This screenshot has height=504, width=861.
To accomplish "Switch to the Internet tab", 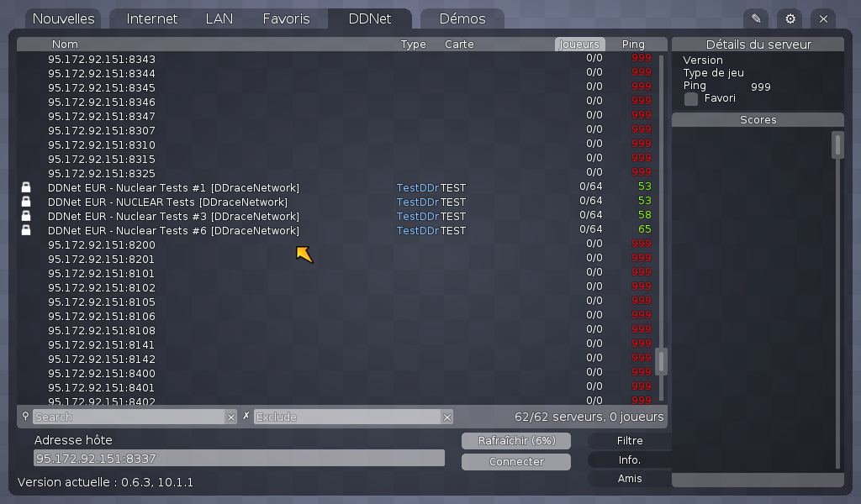I will 151,18.
